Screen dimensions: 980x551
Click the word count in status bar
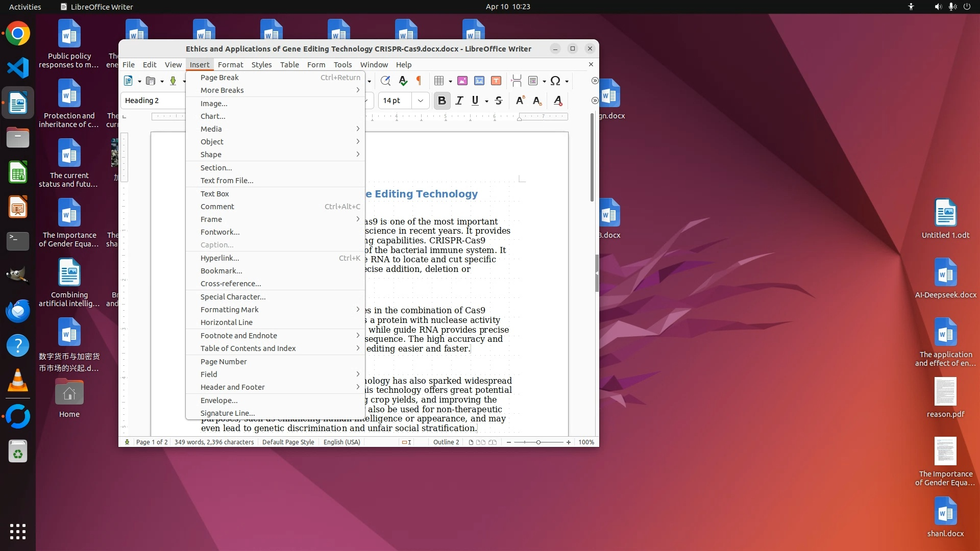point(214,442)
